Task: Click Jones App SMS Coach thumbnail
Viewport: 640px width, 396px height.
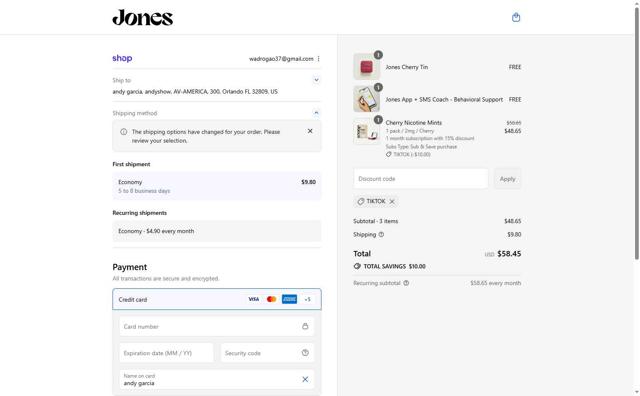Action: (x=367, y=99)
